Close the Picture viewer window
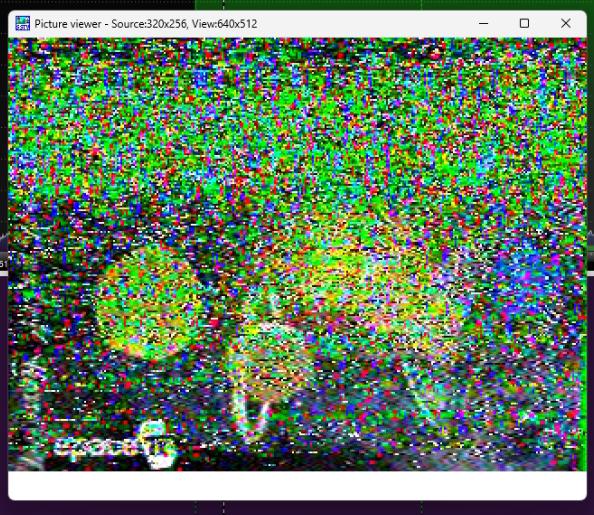The image size is (594, 515). tap(566, 23)
